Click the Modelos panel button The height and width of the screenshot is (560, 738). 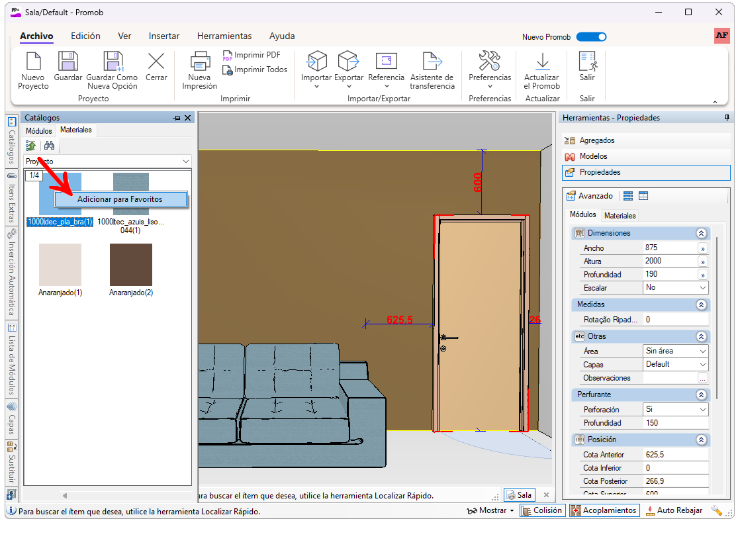click(x=593, y=156)
